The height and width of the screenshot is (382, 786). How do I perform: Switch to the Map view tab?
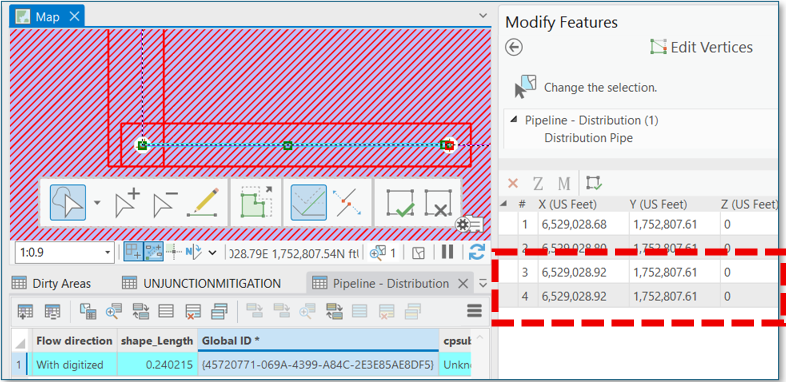(x=47, y=17)
